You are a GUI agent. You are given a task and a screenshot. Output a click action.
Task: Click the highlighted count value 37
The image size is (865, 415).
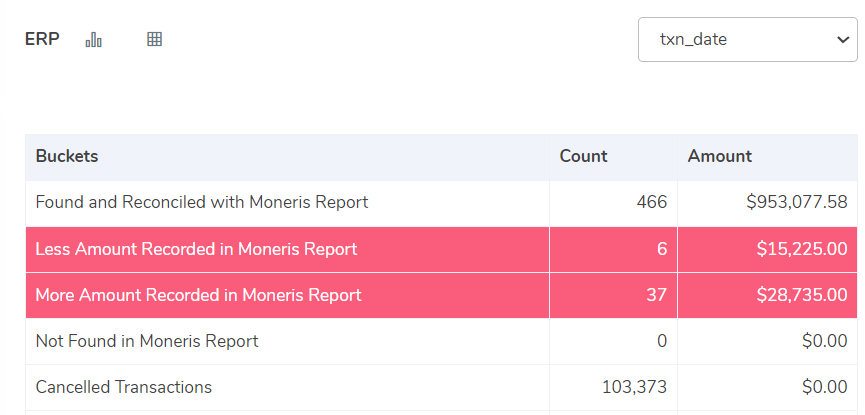(656, 295)
